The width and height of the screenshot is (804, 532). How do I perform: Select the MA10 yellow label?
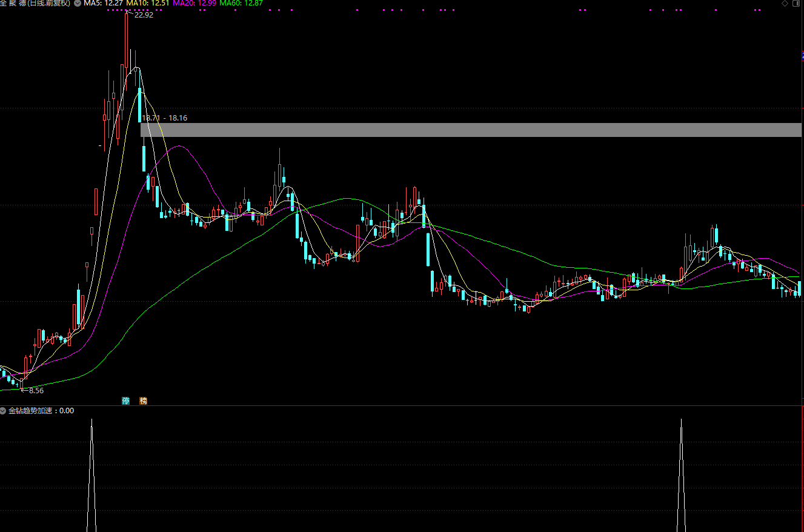point(148,3)
